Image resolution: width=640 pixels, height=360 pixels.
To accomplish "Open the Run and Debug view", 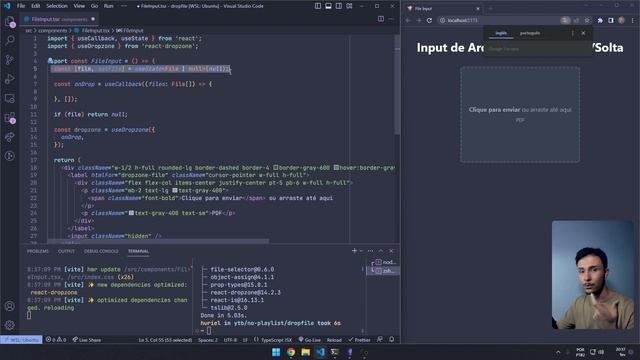I will pos(10,79).
